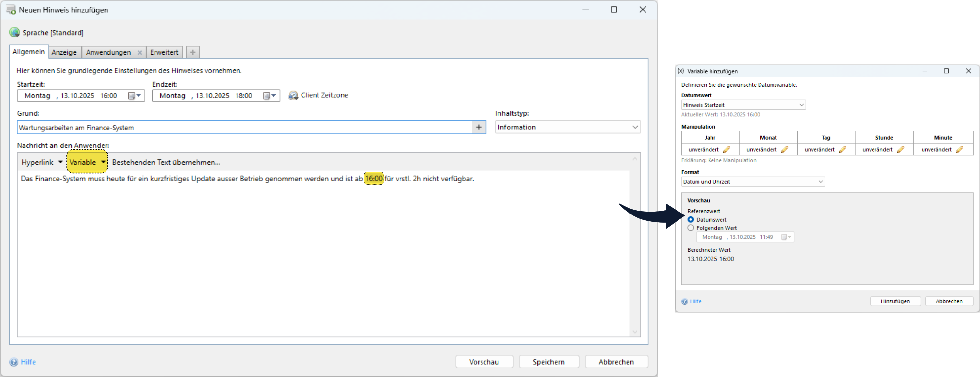This screenshot has height=377, width=980.
Task: Close the Anwendungen tab with its x
Action: (x=139, y=53)
